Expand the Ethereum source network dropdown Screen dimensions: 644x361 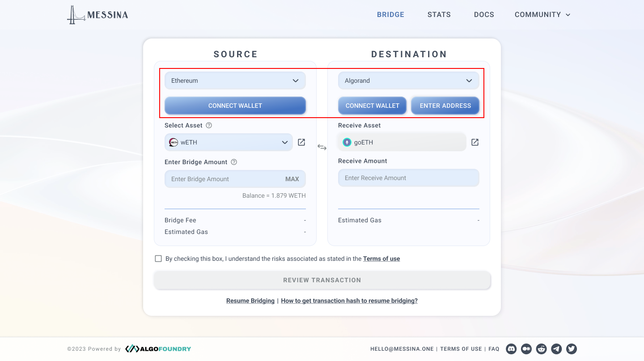point(235,81)
